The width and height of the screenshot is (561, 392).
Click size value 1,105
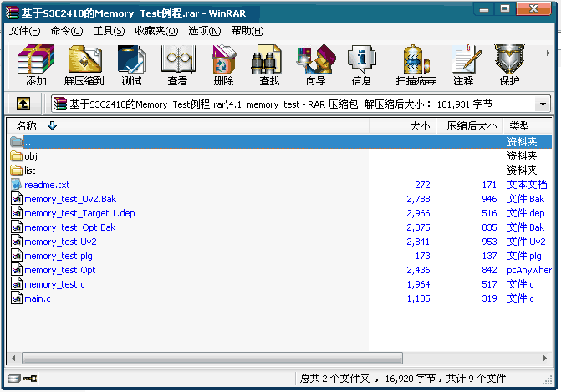pos(418,298)
